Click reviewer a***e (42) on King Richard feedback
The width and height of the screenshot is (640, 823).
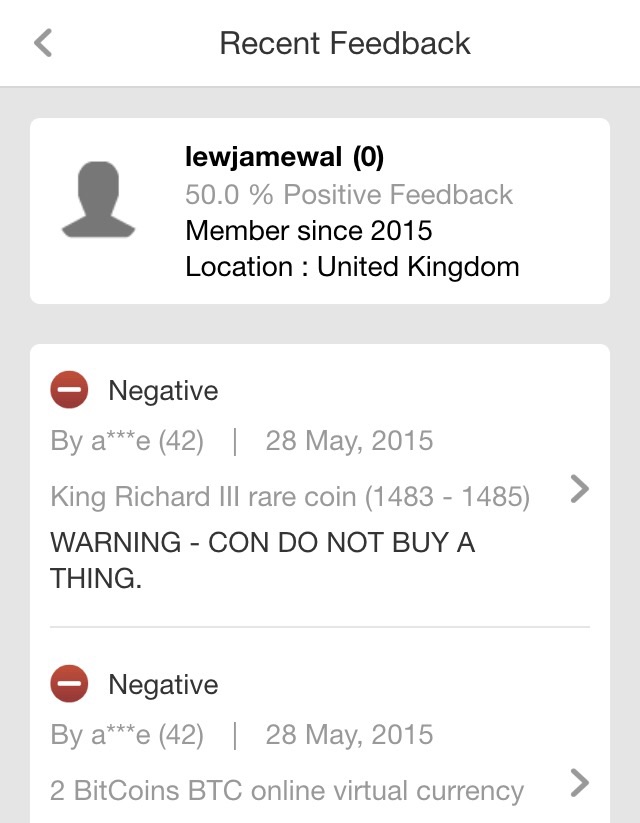pos(127,441)
